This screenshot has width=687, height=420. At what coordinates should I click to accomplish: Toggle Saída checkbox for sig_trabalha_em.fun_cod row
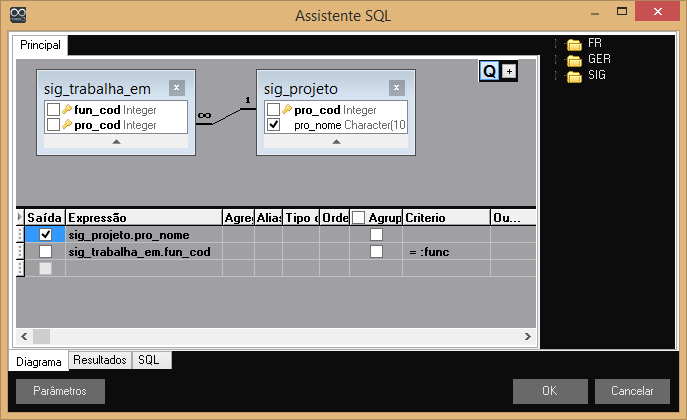[46, 252]
